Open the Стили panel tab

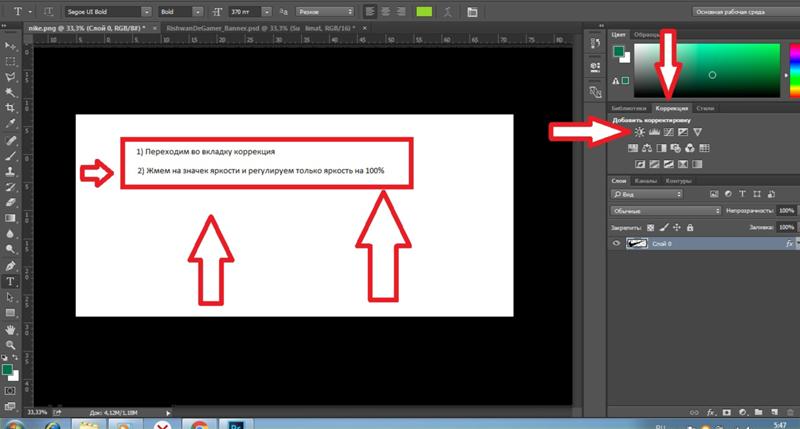(x=704, y=108)
